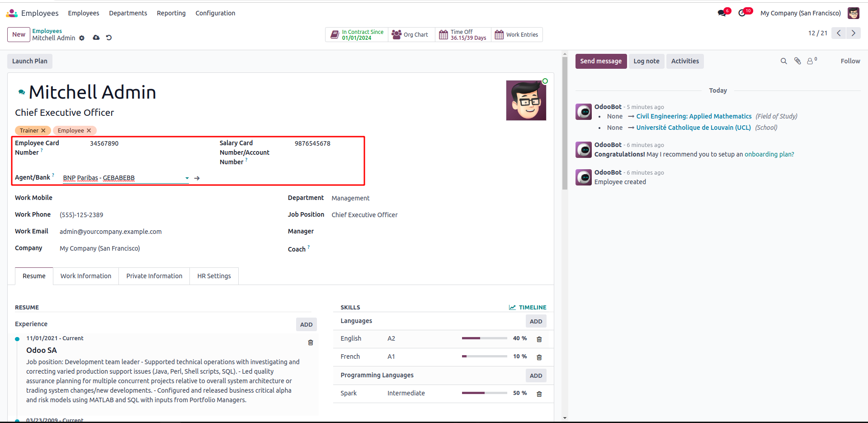Screen dimensions: 868x423
Task: Open the company switcher My Company (San Francisco)
Action: click(x=800, y=13)
